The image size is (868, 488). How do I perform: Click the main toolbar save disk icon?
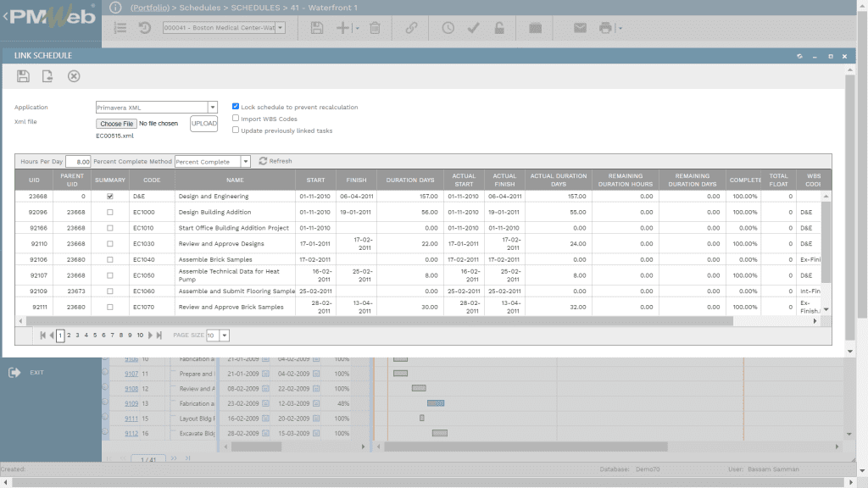317,28
